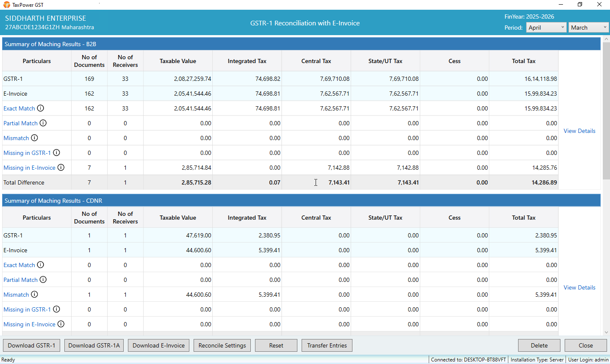The image size is (610, 364).
Task: Open CDNR Partial Match link
Action: [x=20, y=280]
